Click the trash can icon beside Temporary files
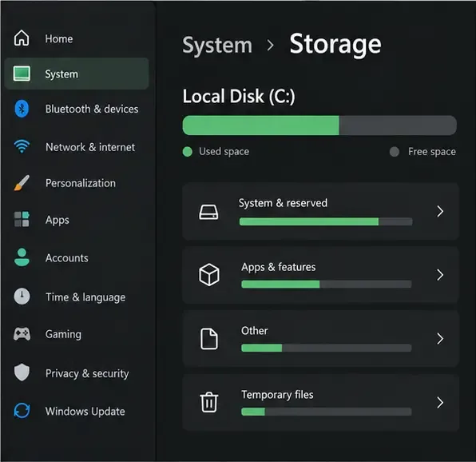Screen dimensions: 476x462 click(x=209, y=402)
